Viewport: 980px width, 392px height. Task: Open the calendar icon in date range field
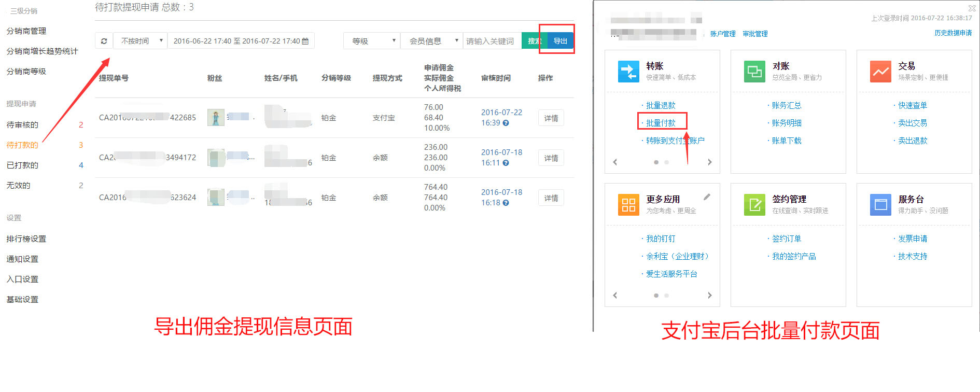point(305,41)
